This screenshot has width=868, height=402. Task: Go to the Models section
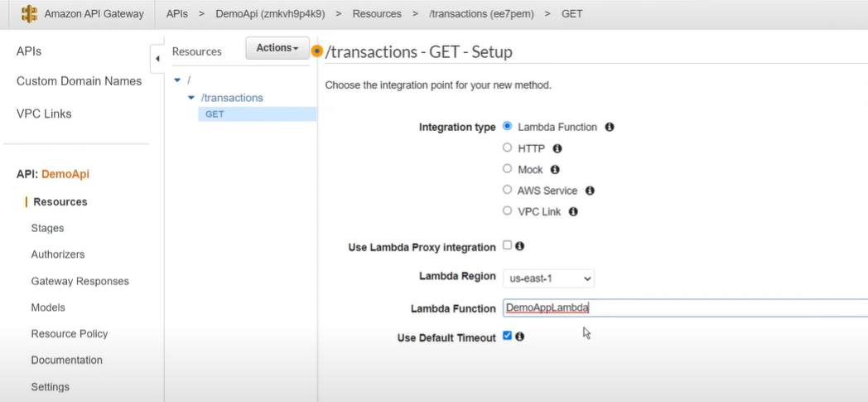[48, 308]
